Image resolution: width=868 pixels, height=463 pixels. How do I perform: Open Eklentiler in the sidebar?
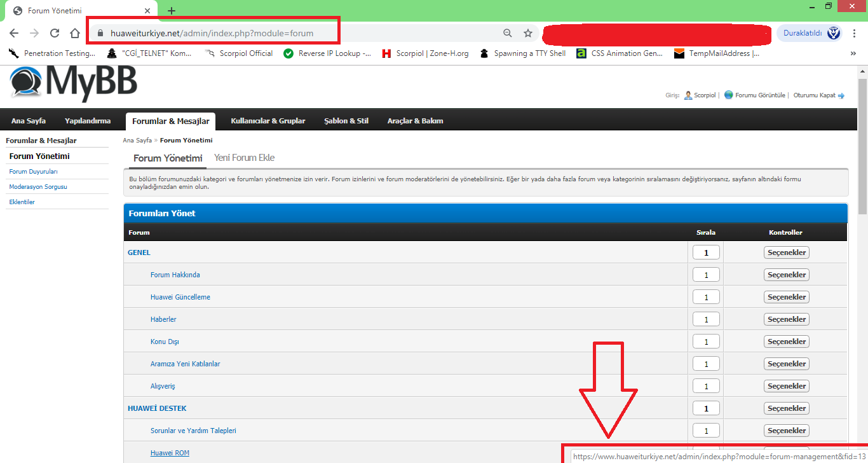tap(22, 202)
